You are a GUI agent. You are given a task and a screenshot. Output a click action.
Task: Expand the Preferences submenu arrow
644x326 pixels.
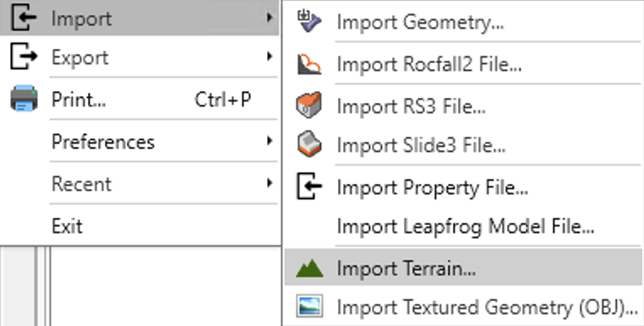point(270,141)
